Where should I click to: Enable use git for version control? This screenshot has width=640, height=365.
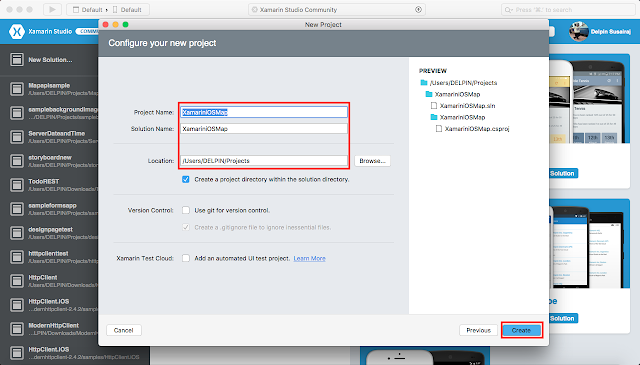pos(186,210)
